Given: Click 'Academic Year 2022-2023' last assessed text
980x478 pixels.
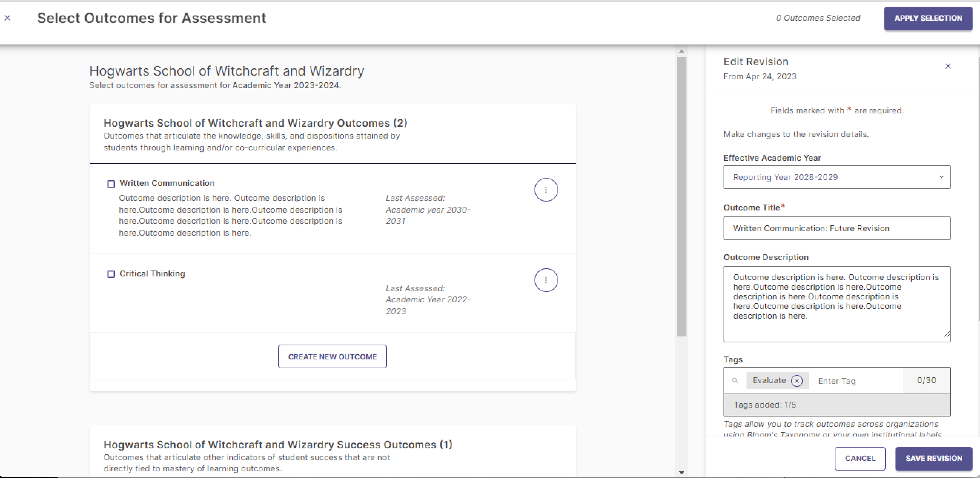Looking at the screenshot, I should coord(428,305).
